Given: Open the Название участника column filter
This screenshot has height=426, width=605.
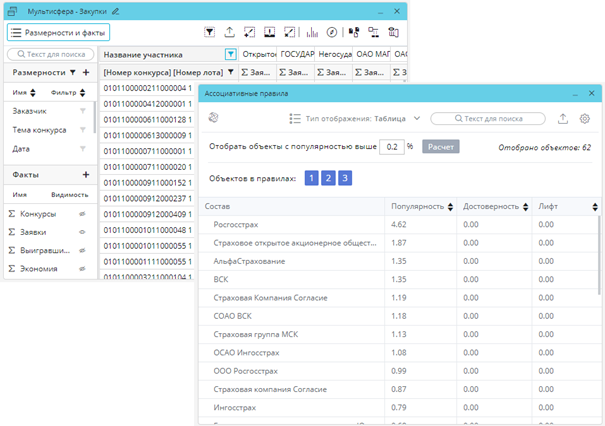Looking at the screenshot, I should pos(231,54).
